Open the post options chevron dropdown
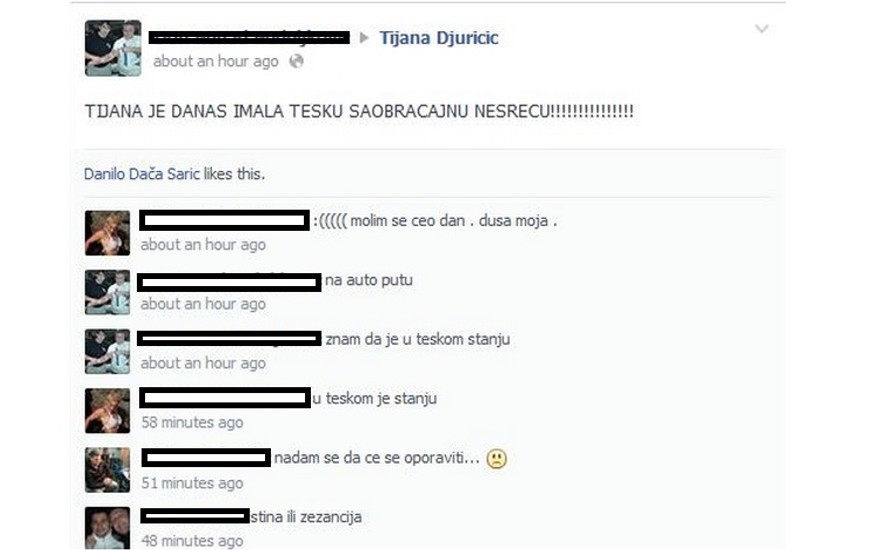870x550 pixels. point(761,29)
